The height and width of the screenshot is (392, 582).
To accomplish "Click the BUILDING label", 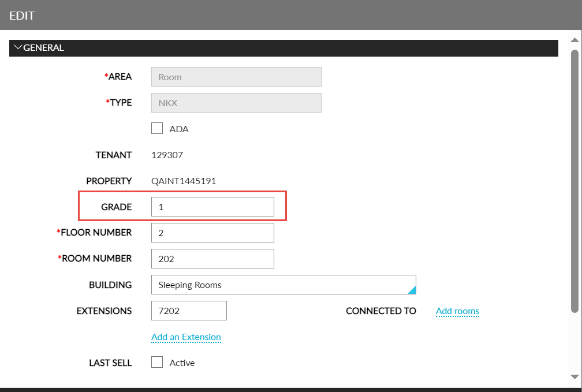I will pyautogui.click(x=110, y=285).
